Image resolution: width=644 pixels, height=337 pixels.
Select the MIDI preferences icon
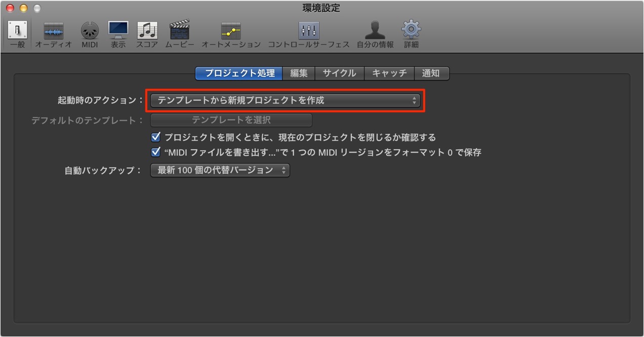(x=90, y=34)
